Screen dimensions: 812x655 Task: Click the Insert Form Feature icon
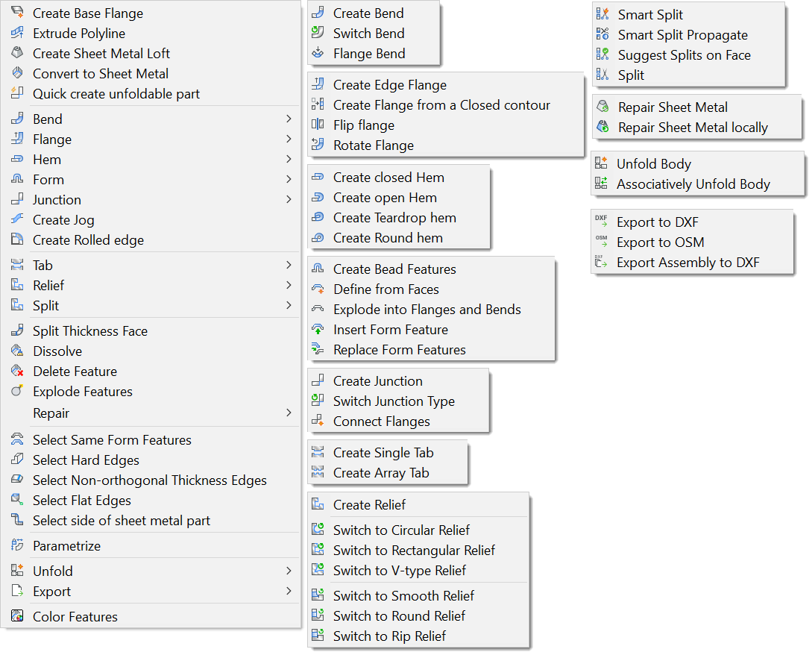click(318, 330)
